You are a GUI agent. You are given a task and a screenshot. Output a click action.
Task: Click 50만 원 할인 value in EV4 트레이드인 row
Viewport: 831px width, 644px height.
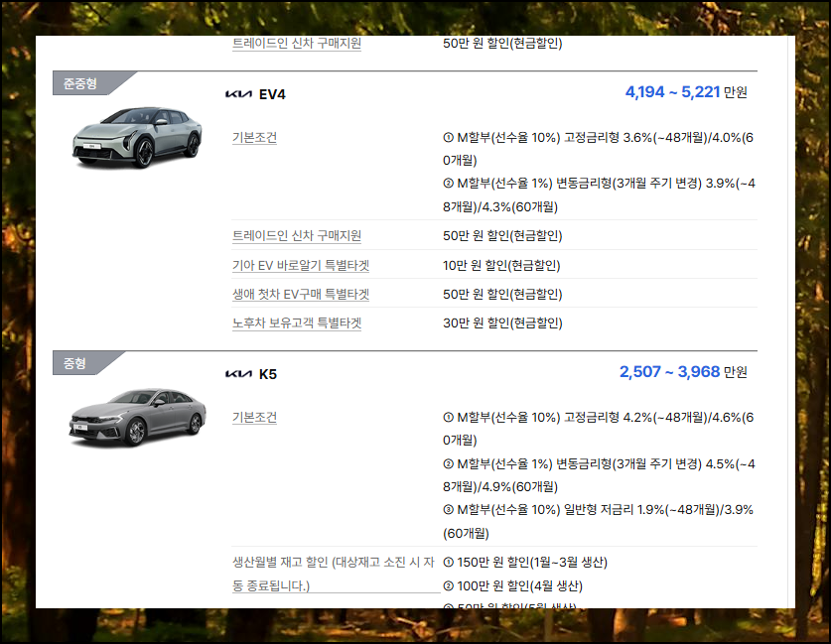tap(502, 236)
